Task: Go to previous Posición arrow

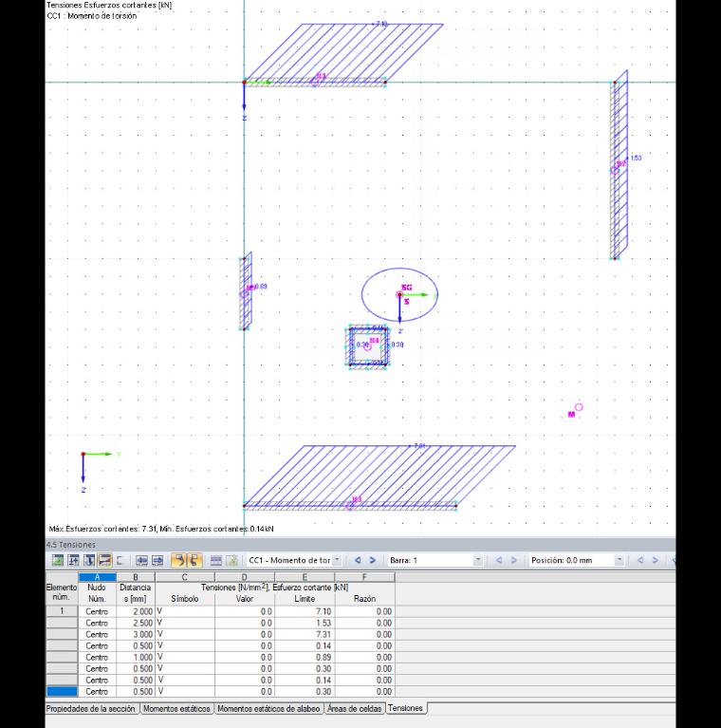Action: click(640, 560)
